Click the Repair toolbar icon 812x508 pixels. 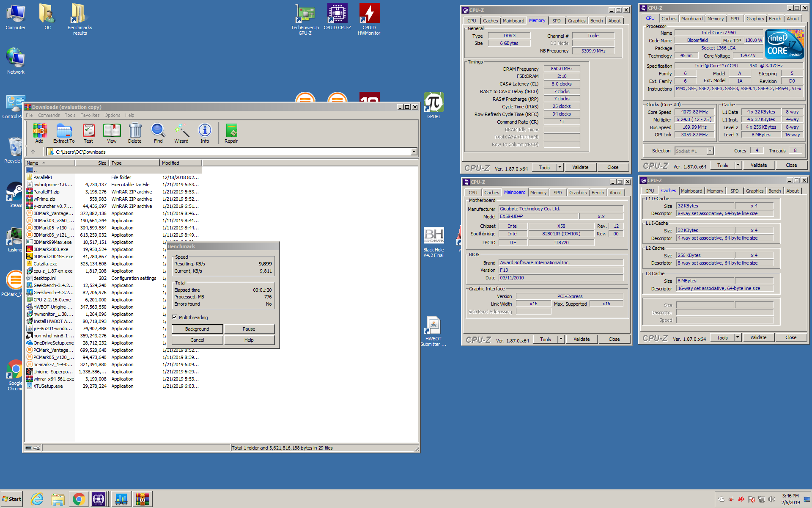tap(231, 133)
